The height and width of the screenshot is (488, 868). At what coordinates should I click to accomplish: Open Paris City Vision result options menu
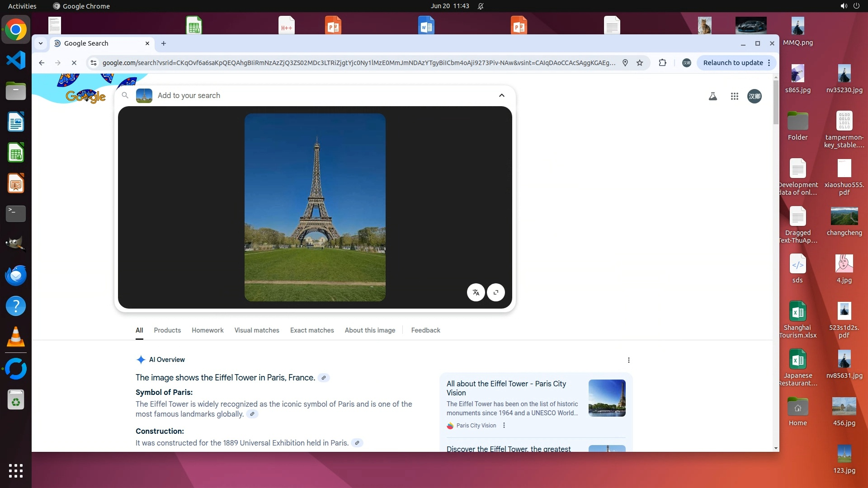point(504,425)
